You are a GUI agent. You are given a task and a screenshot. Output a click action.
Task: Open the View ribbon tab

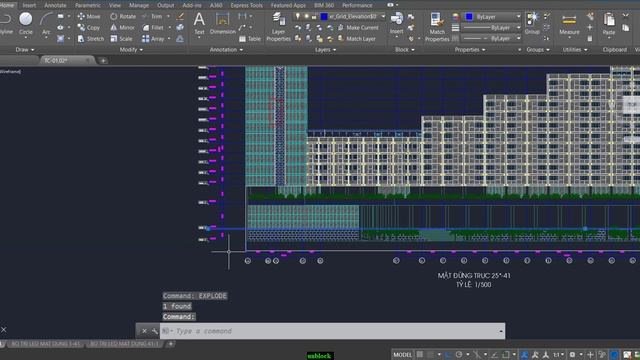click(x=115, y=5)
